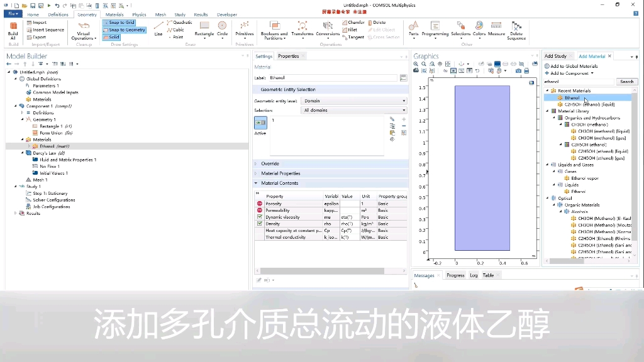
Task: Collapse Recent Materials group
Action: point(547,90)
